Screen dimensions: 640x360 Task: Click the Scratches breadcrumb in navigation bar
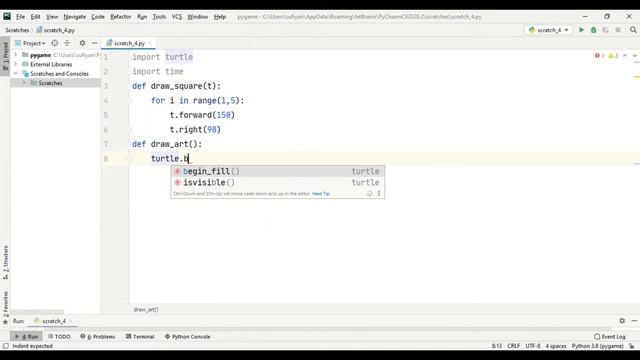[17, 30]
